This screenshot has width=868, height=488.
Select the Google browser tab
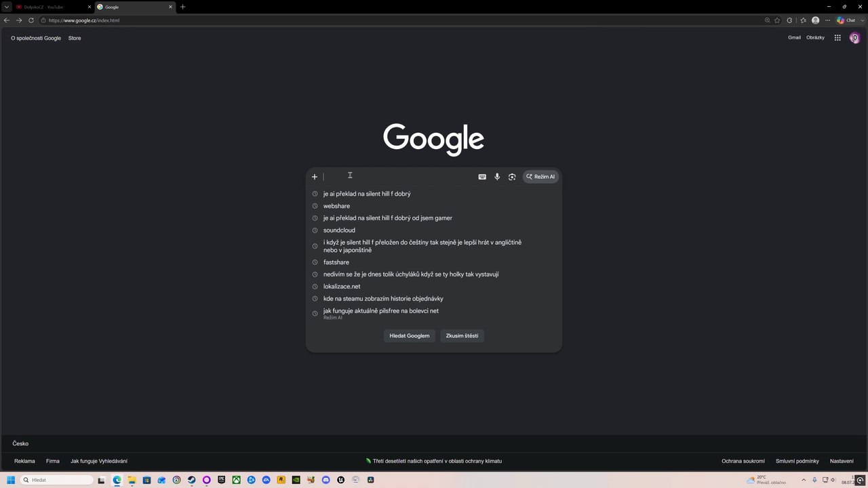point(135,7)
